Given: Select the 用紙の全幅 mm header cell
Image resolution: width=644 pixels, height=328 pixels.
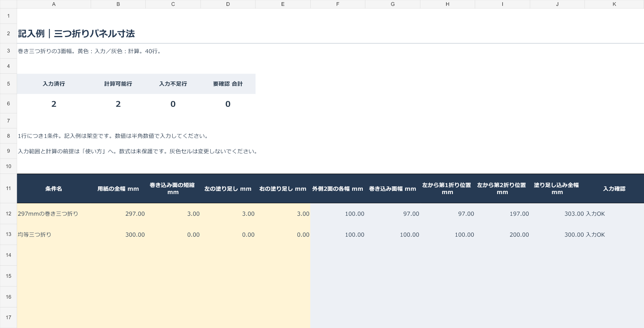Looking at the screenshot, I should click(x=118, y=189).
